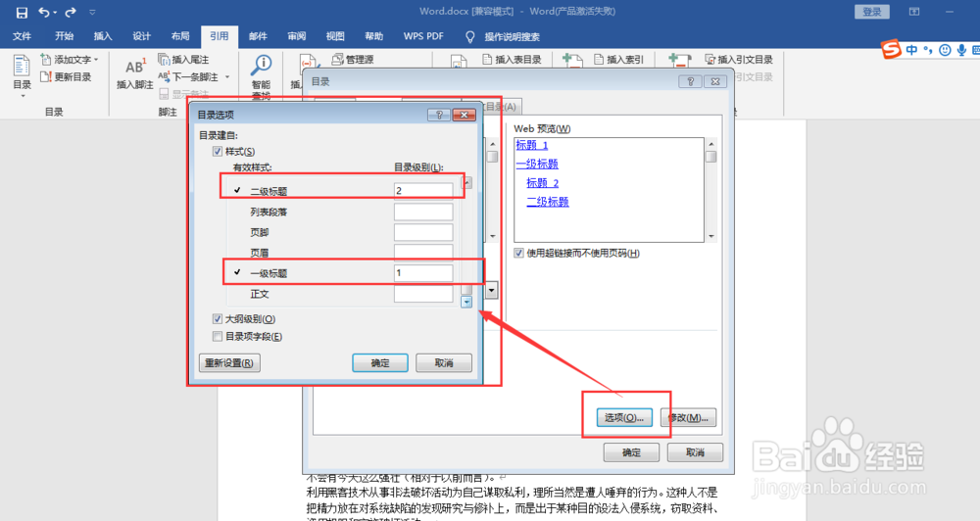
Task: Switch to the 审阅 ribbon tab
Action: pyautogui.click(x=296, y=36)
